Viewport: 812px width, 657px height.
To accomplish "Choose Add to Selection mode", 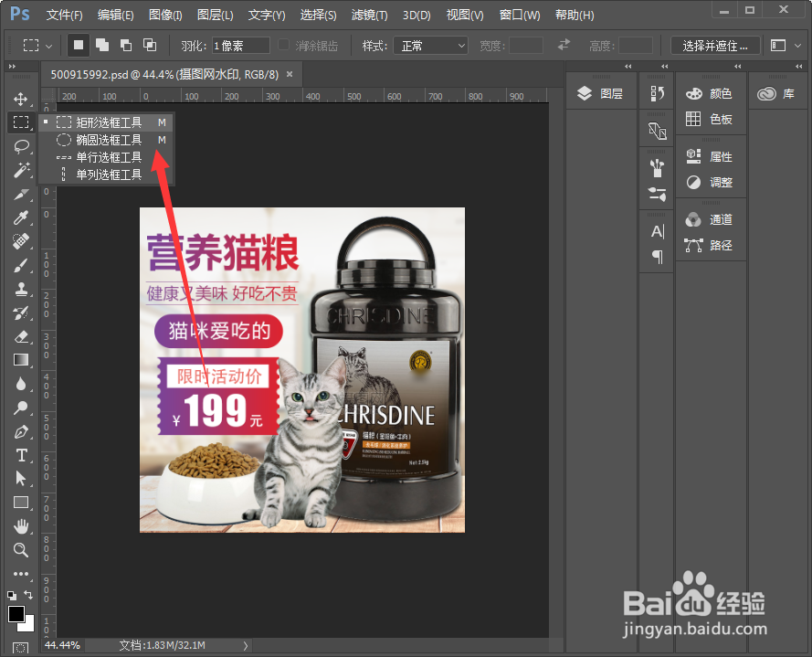I will point(102,45).
